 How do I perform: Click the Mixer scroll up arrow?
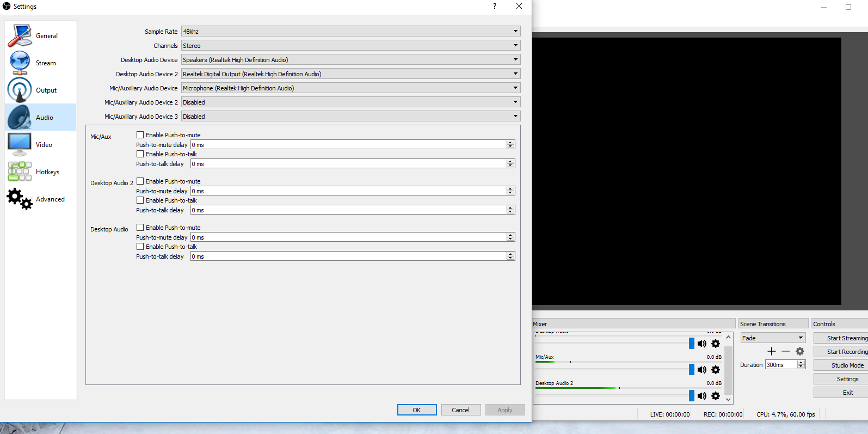click(729, 338)
